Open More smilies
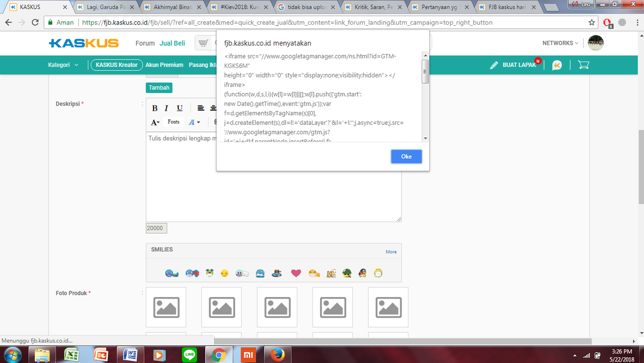 point(391,252)
